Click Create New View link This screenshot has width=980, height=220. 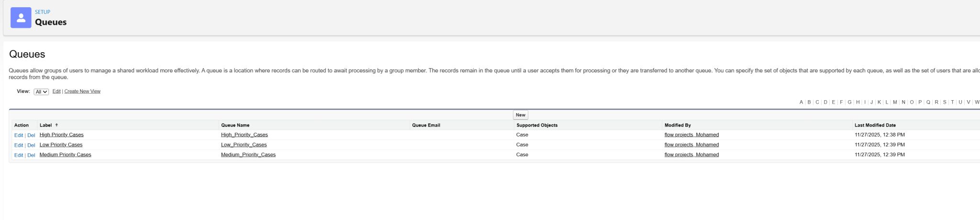click(82, 91)
